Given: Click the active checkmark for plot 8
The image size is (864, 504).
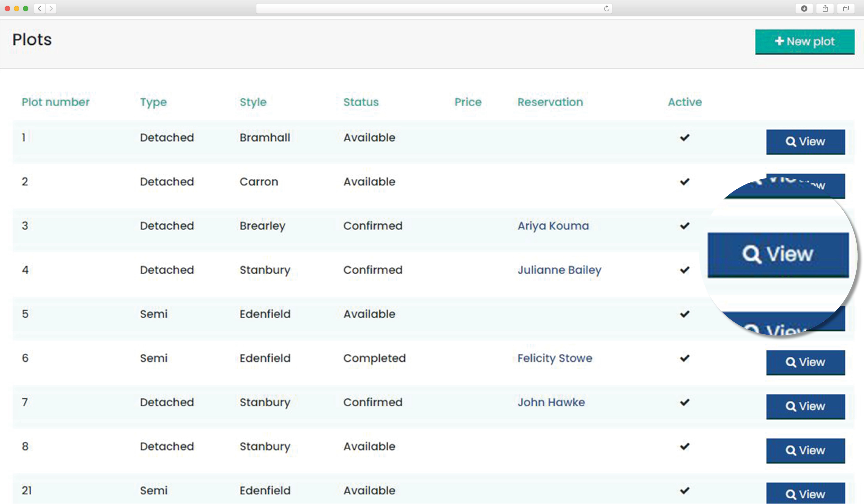Looking at the screenshot, I should click(x=685, y=446).
